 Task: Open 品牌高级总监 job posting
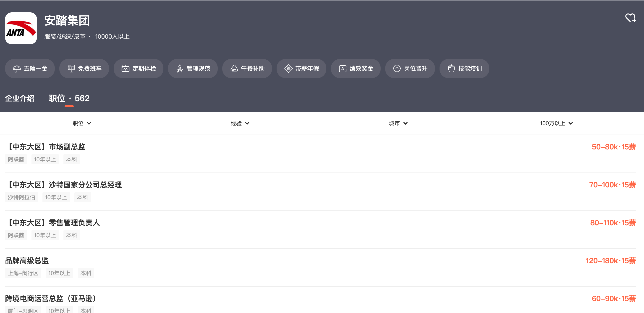[27, 261]
